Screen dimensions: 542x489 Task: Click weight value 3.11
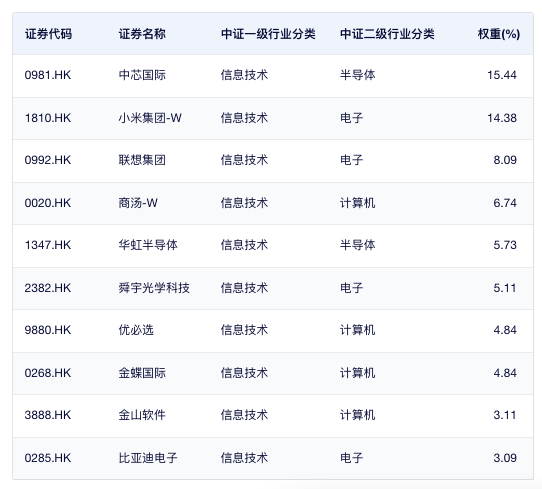point(505,415)
